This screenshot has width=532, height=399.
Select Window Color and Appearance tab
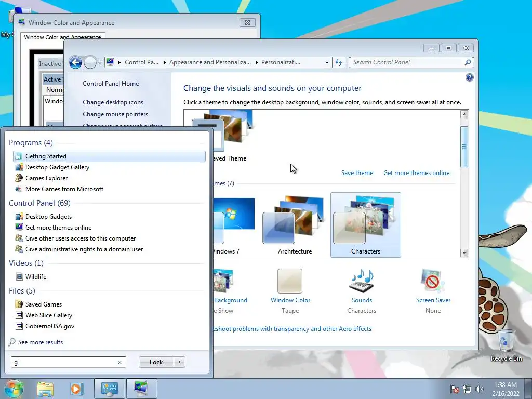62,37
